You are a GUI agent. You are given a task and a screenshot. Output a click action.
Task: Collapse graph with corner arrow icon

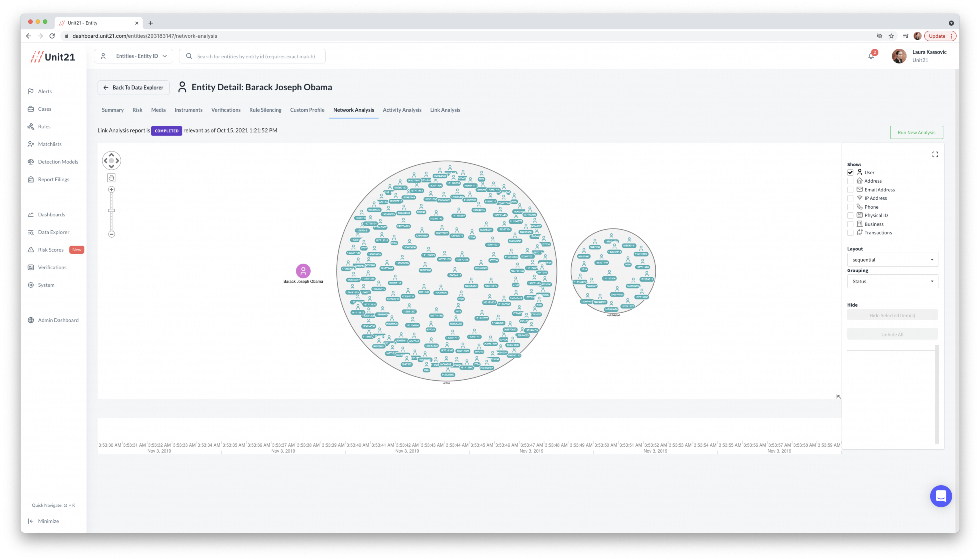click(x=838, y=397)
